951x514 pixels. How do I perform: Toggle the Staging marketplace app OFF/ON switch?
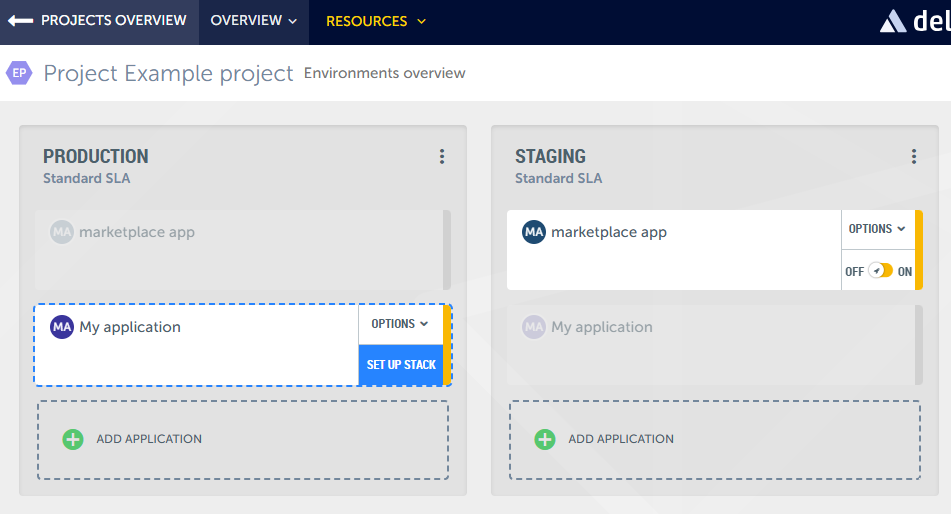tap(880, 271)
